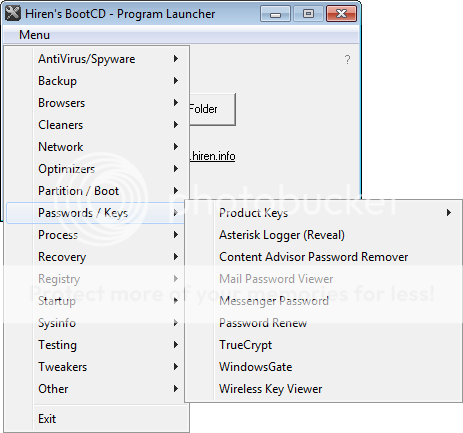This screenshot has height=433, width=463.
Task: Open Partition / Boot category
Action: click(97, 191)
